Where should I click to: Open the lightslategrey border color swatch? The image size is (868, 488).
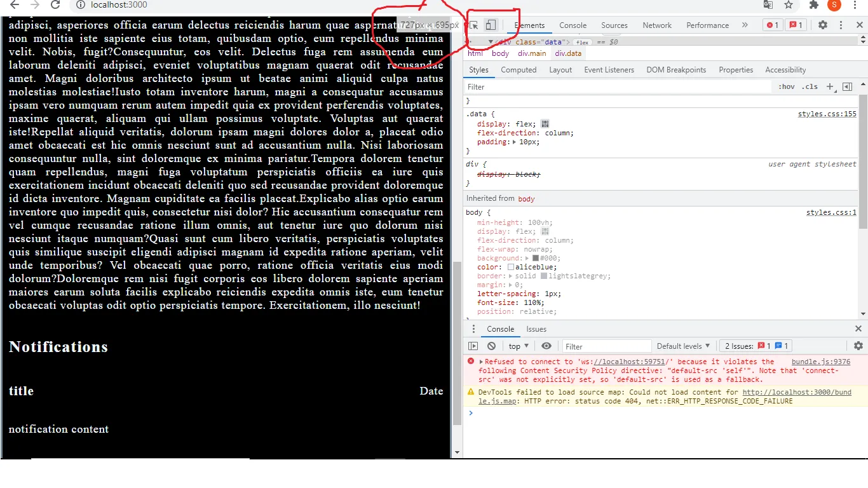(x=544, y=276)
